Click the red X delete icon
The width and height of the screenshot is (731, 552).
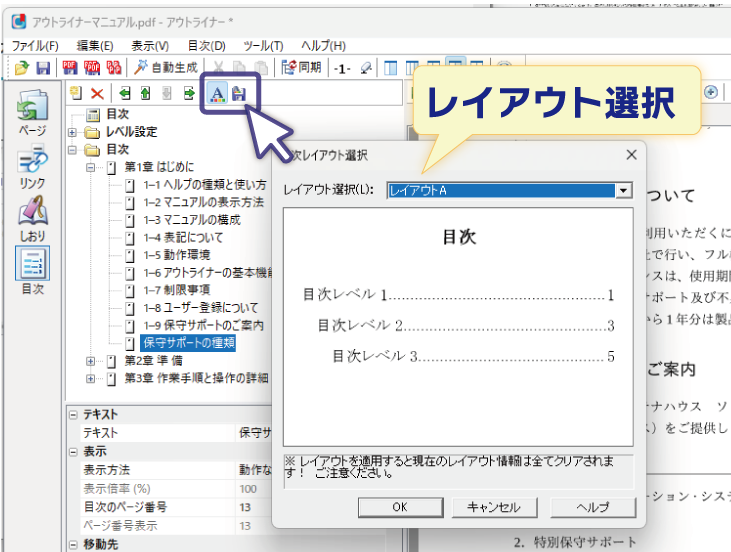coord(97,94)
